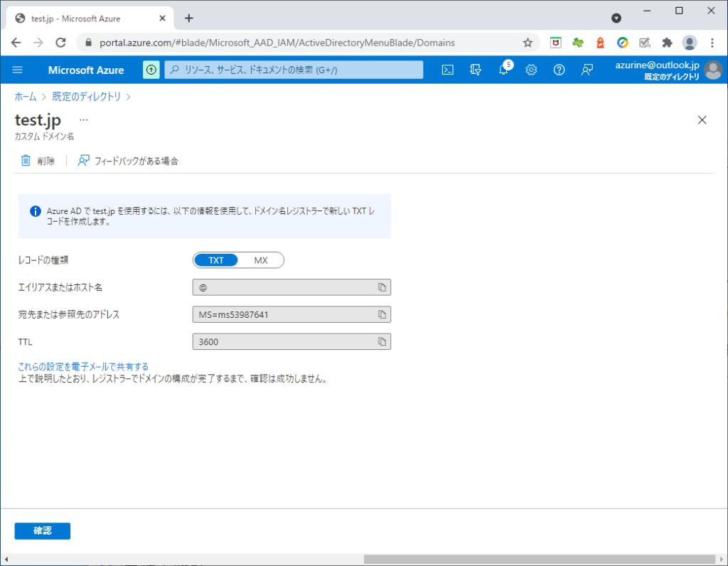Viewport: 728px width, 566px height.
Task: Open Azure Cloud Shell icon
Action: pos(448,70)
